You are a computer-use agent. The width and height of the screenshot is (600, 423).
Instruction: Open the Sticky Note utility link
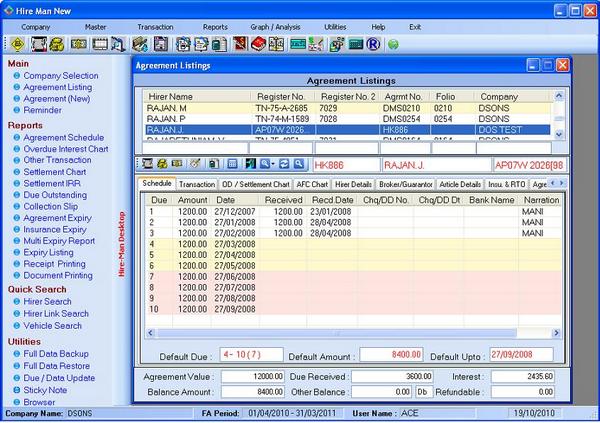[x=45, y=390]
